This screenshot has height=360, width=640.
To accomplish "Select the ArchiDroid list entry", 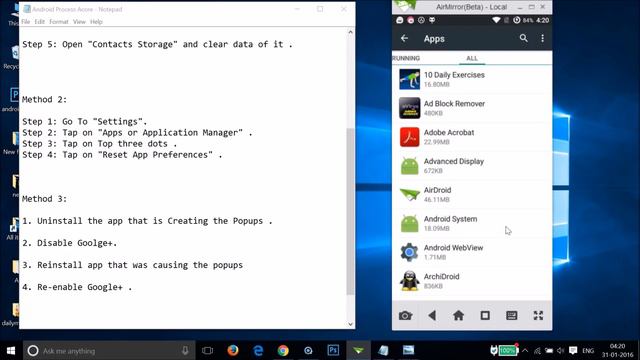I will pos(472,281).
